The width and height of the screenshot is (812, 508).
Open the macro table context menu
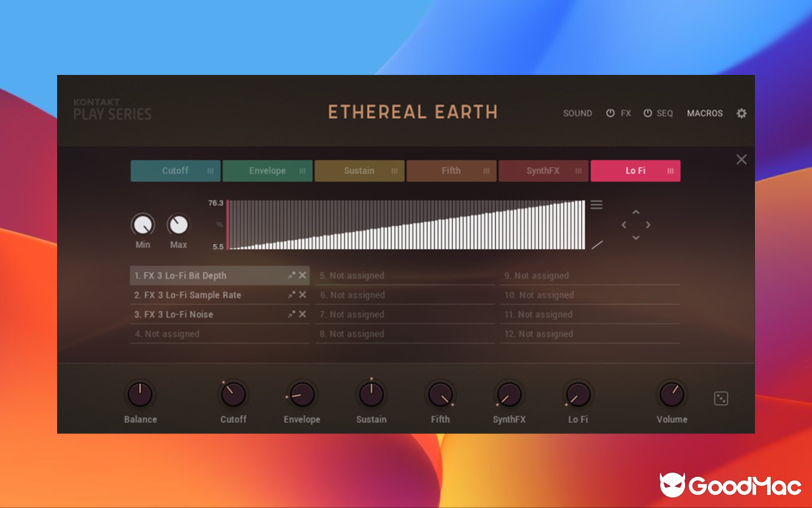click(x=596, y=204)
